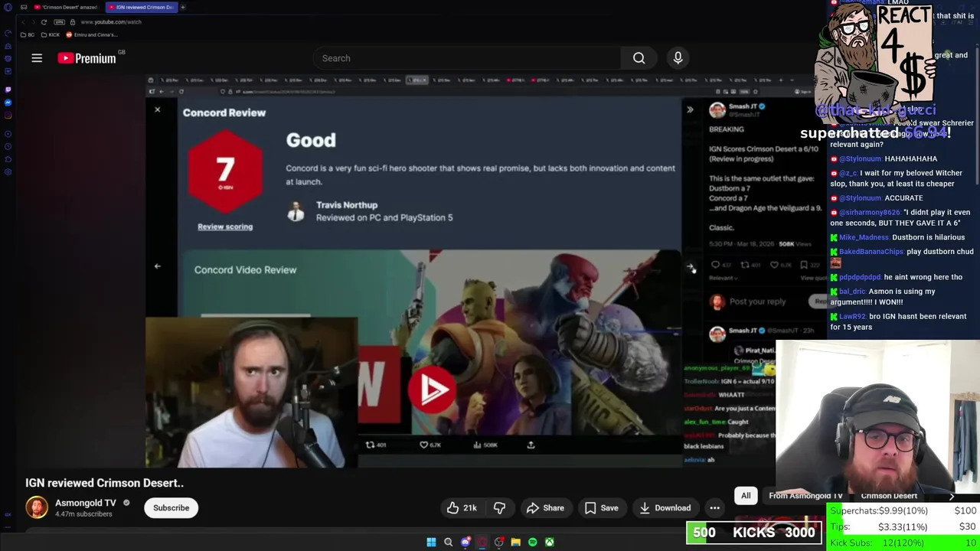This screenshot has height=551, width=980.
Task: Start voice search with the microphone icon
Action: (678, 58)
